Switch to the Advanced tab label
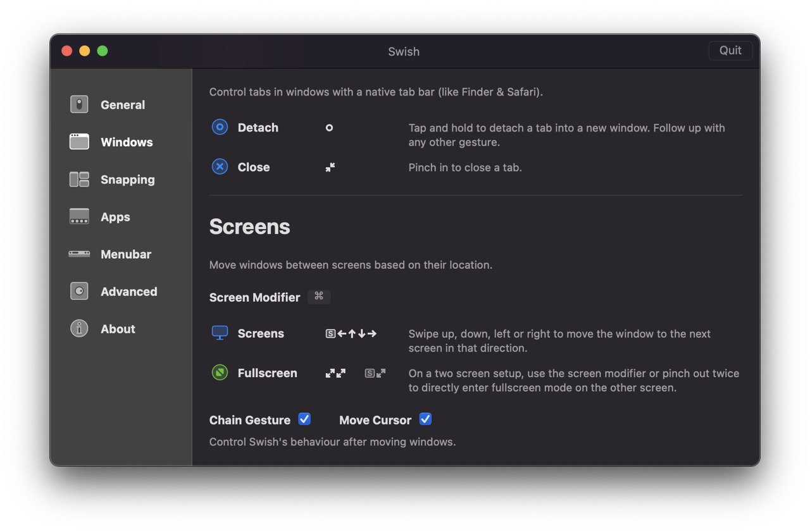 point(129,292)
